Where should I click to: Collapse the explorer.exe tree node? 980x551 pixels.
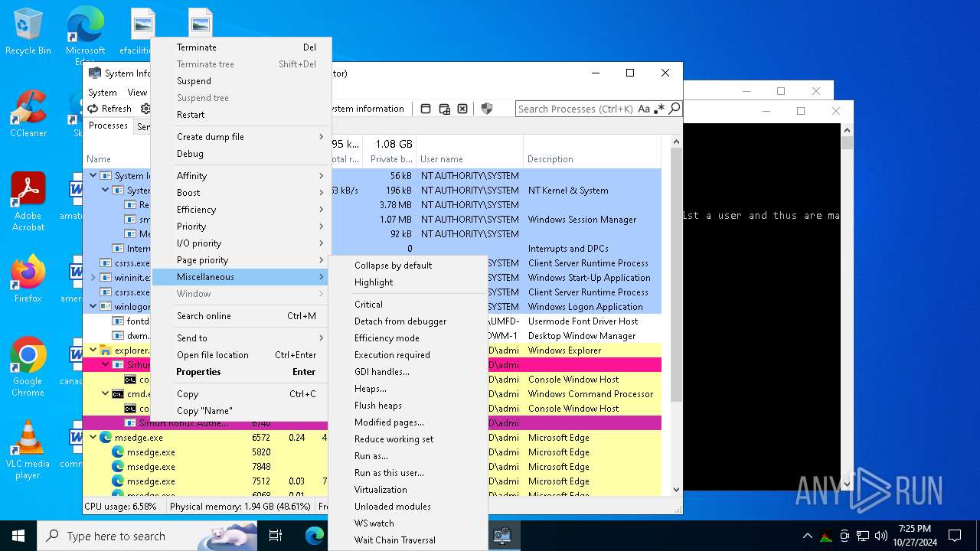point(93,350)
